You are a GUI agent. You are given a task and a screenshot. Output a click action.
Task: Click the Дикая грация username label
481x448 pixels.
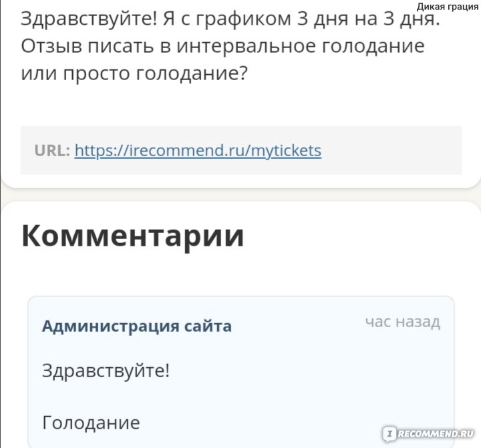(x=447, y=7)
